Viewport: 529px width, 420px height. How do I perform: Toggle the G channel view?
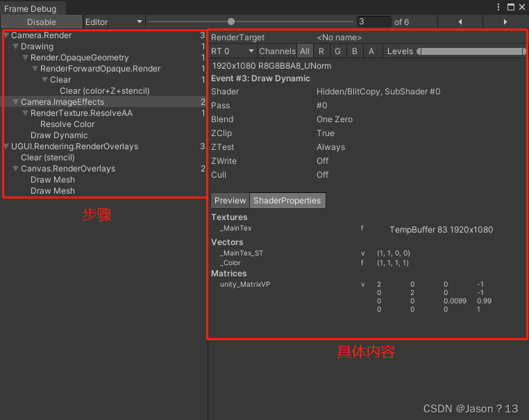pyautogui.click(x=337, y=51)
